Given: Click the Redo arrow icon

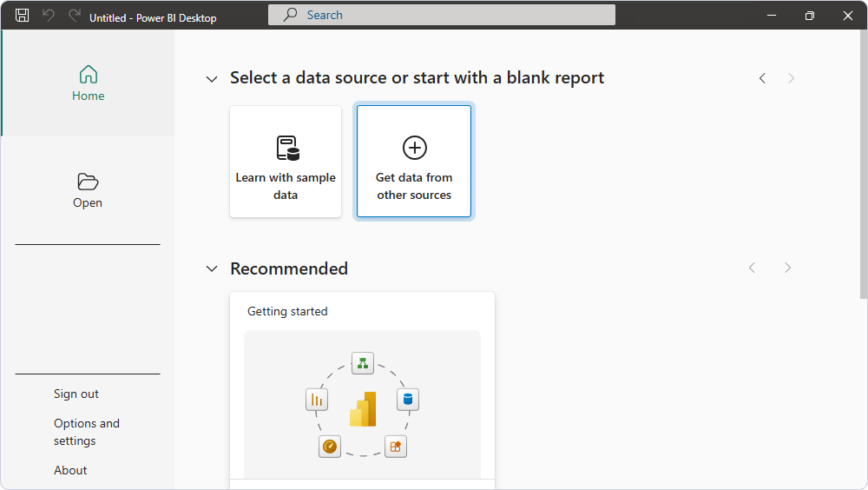Looking at the screenshot, I should click(75, 16).
